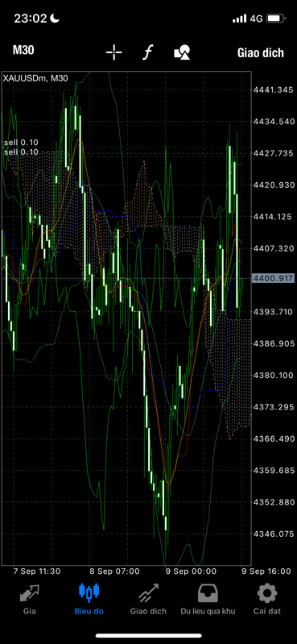Screen dimensions: 297x644
Task: Click the 4373.295 price scale label
Action: [274, 407]
